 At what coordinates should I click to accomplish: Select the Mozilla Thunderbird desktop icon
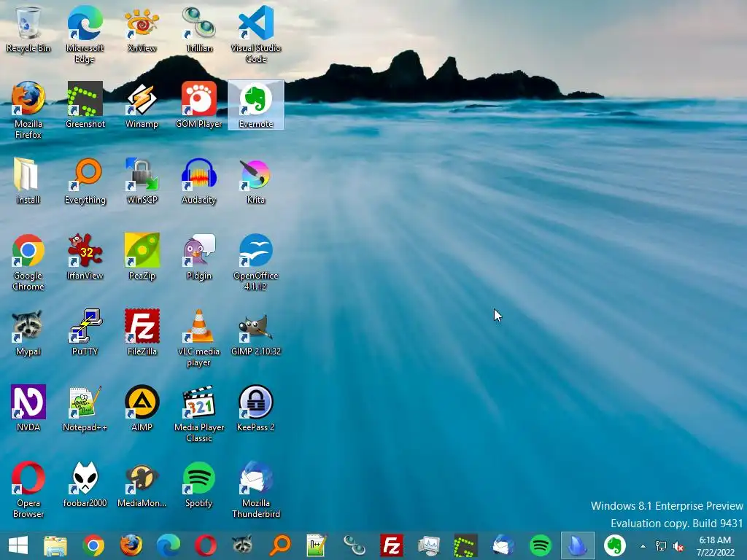[256, 489]
